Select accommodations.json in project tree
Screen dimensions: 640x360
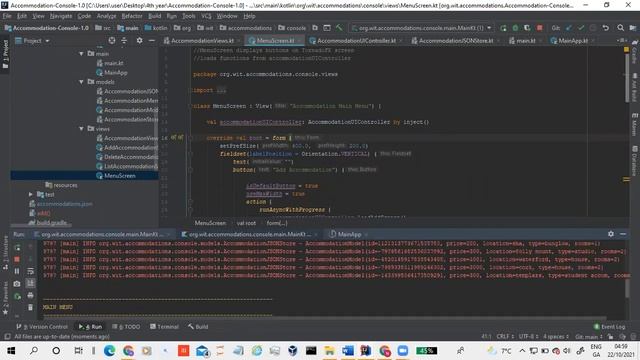60,204
